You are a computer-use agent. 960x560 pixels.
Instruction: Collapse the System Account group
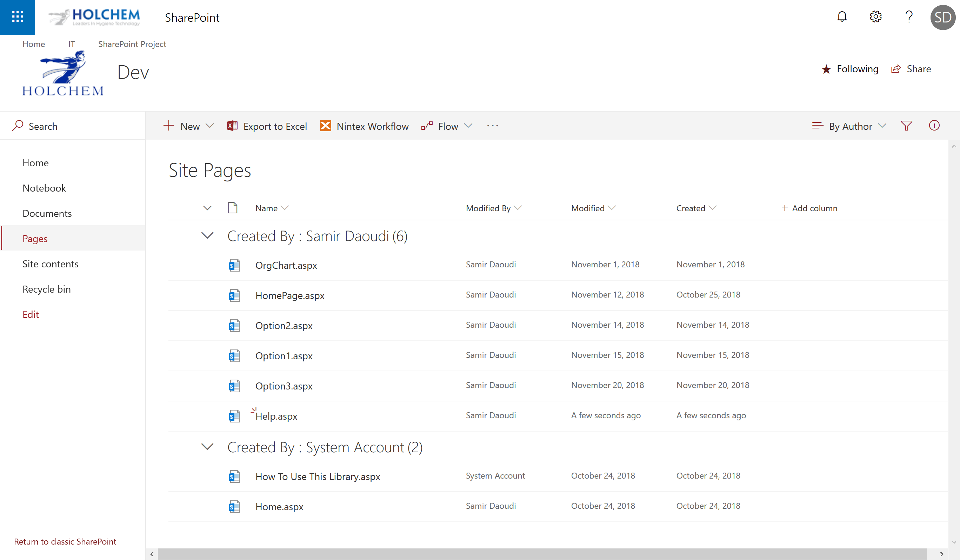[x=207, y=447]
